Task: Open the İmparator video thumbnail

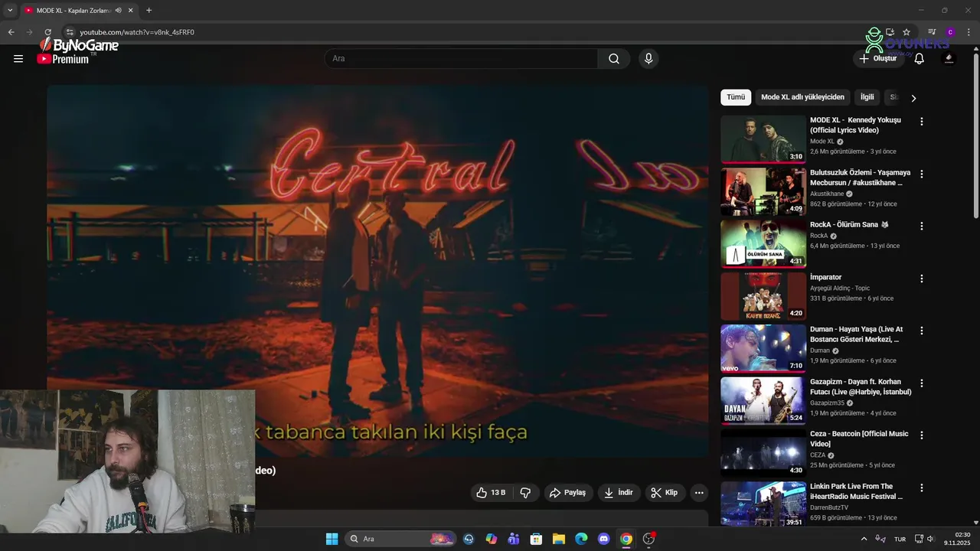Action: pyautogui.click(x=763, y=296)
